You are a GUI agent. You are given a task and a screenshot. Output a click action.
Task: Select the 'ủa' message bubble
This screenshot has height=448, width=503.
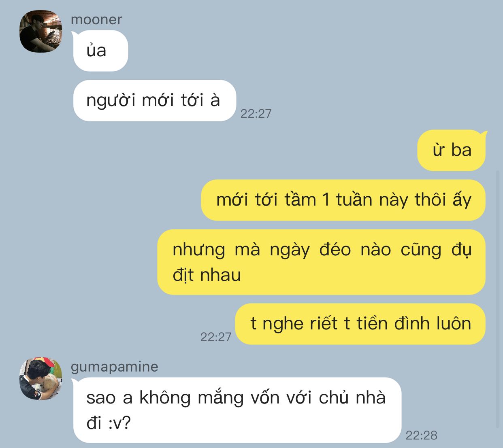click(x=100, y=51)
